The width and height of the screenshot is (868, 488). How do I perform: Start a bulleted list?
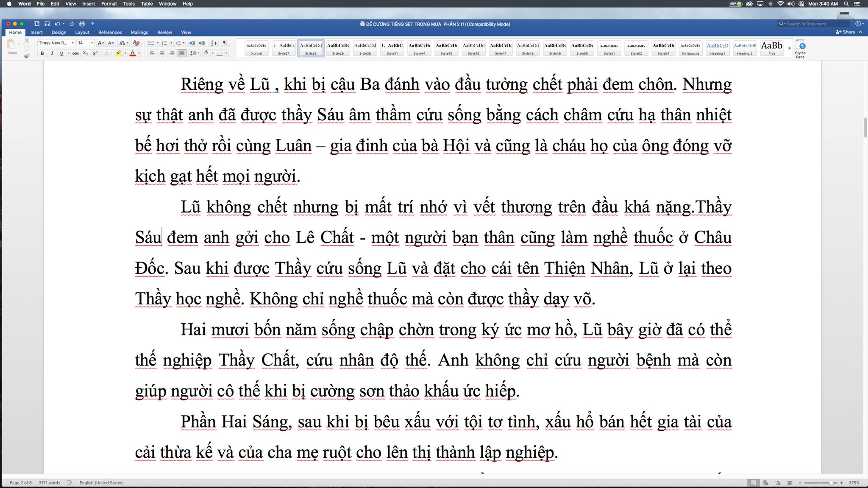tap(151, 43)
